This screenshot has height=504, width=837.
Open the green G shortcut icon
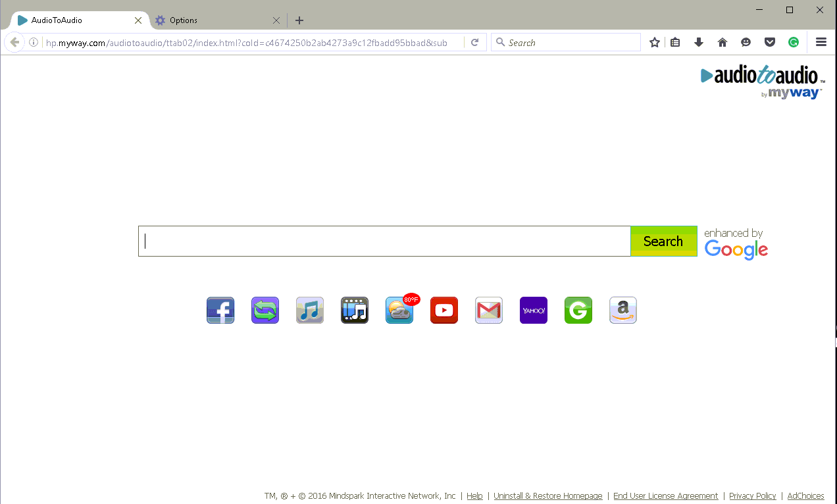[578, 311]
